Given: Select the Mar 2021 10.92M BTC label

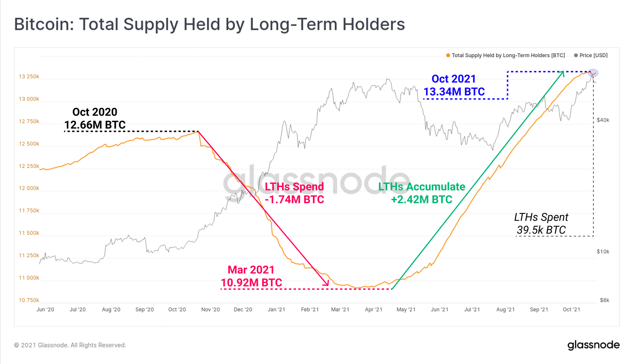Looking at the screenshot, I should [x=251, y=276].
